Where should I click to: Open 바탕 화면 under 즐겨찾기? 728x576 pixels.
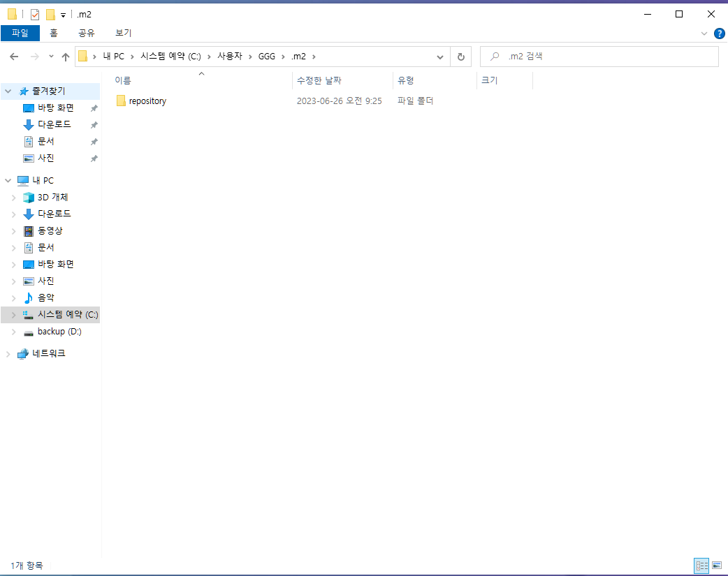(56, 108)
